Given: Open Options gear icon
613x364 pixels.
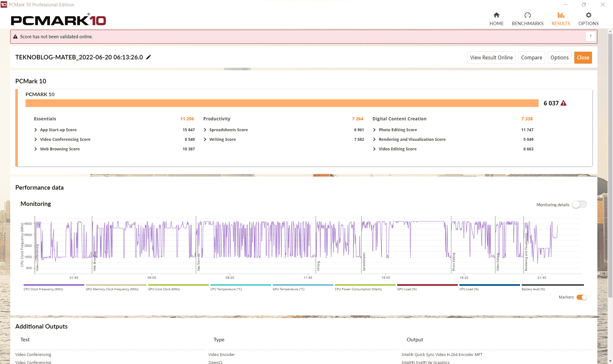Looking at the screenshot, I should pyautogui.click(x=588, y=15).
